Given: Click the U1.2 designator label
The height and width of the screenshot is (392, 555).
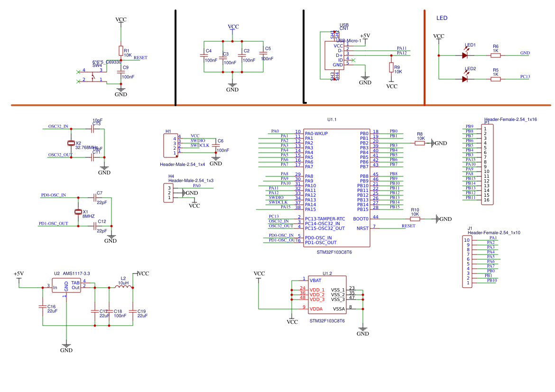Looking at the screenshot, I should click(x=327, y=273).
